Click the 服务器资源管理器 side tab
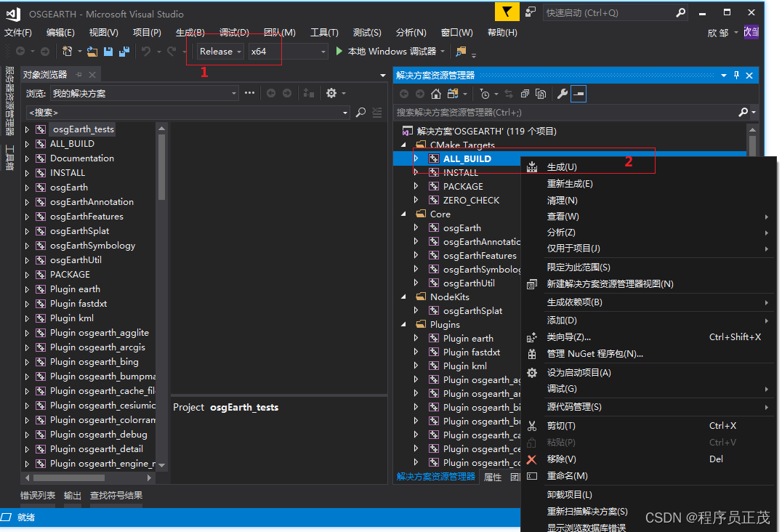This screenshot has width=782, height=532. (9, 101)
